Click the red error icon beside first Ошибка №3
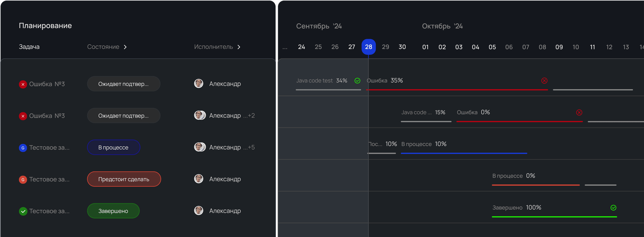 (23, 84)
